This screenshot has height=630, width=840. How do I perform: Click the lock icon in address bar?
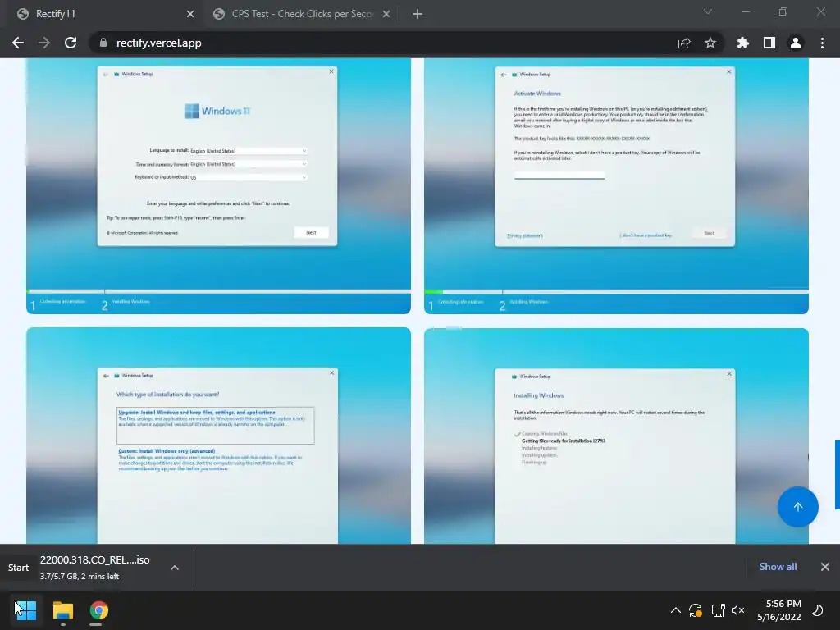click(x=103, y=43)
